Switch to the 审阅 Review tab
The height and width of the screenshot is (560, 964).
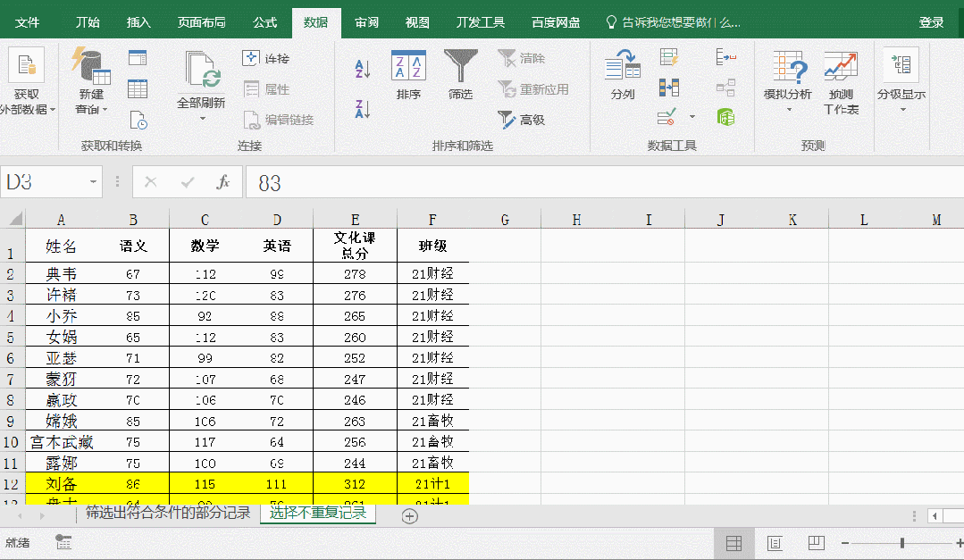coord(366,22)
